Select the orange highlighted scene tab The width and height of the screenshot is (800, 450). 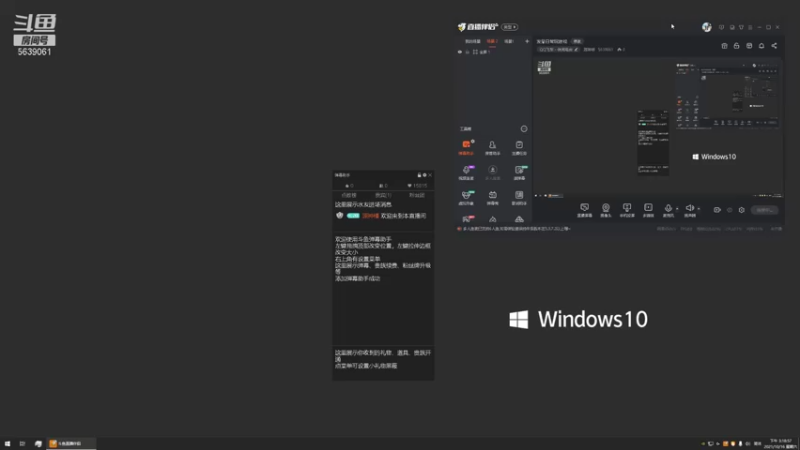coord(492,41)
